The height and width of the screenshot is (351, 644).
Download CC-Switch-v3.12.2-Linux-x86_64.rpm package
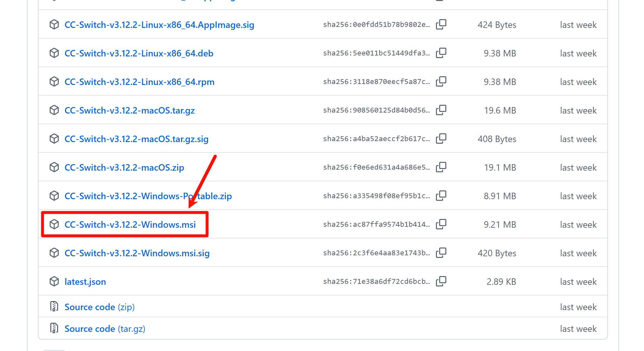pos(139,82)
